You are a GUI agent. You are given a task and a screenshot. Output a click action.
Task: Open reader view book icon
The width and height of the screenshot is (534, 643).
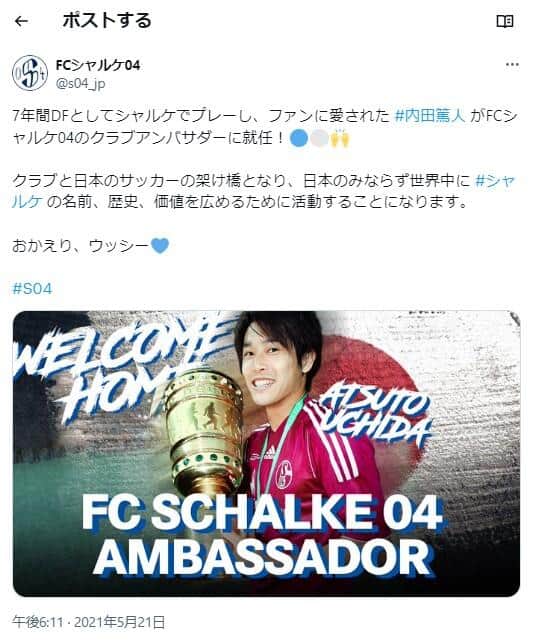click(504, 21)
